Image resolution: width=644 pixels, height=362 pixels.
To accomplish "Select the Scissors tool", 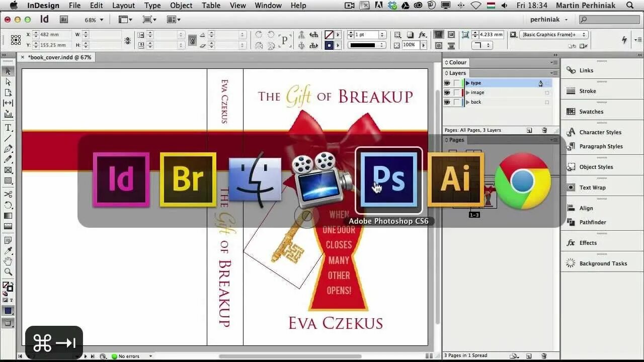I will pos(8,194).
